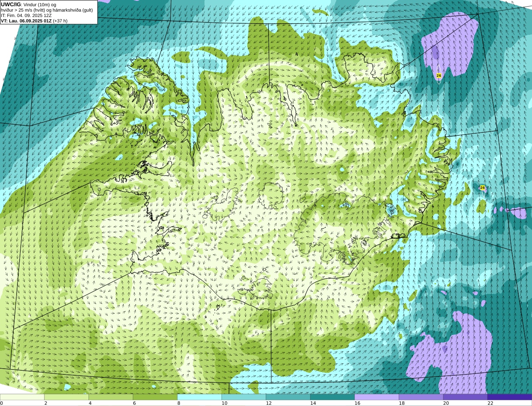Click the yellow 26 gust marker in the northeast purple area

[439, 76]
